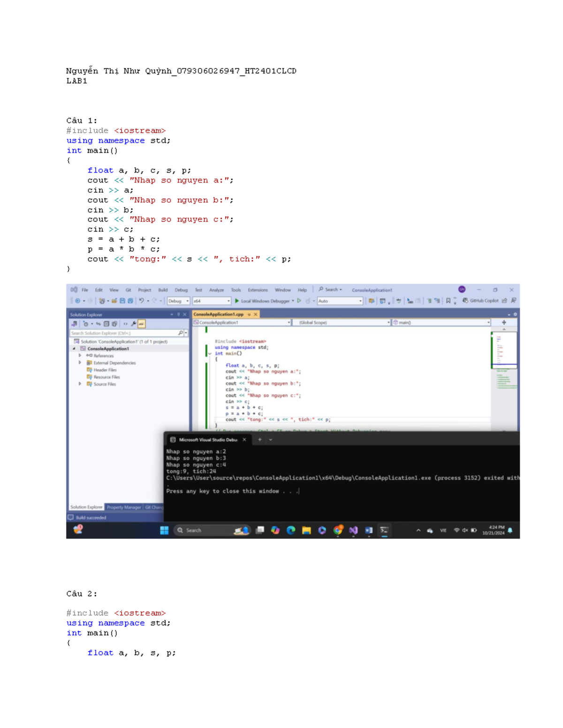Open the x64 platform dropdown
This screenshot has width=563, height=728.
pyautogui.click(x=212, y=301)
